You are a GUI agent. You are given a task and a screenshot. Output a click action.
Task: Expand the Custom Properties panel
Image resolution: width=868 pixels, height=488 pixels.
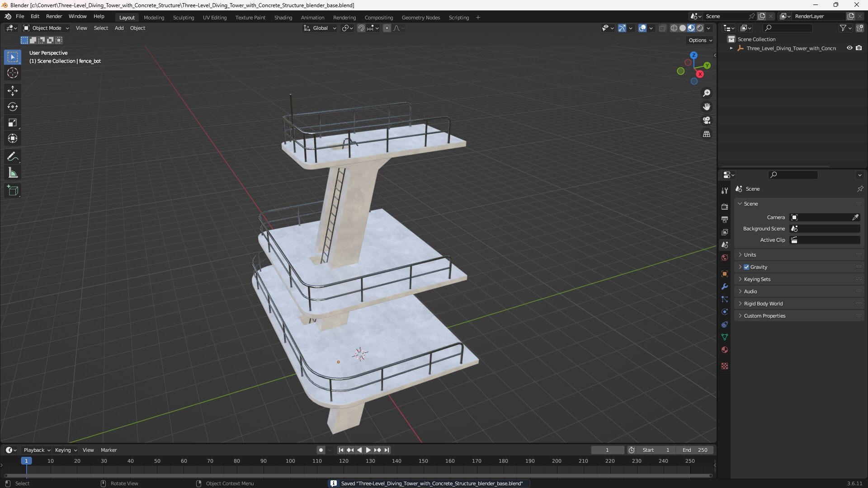[x=798, y=316]
